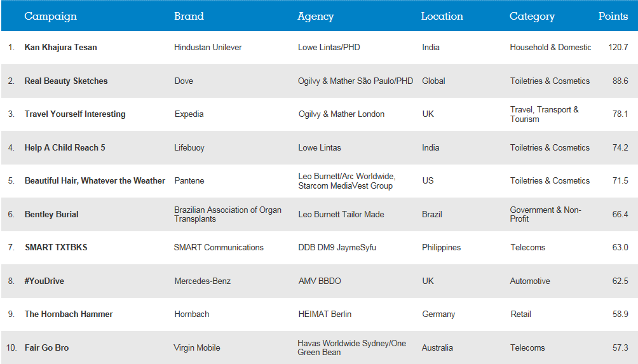638x364 pixels.
Task: Open the Real Beauty Sketches campaign
Action: pos(66,81)
